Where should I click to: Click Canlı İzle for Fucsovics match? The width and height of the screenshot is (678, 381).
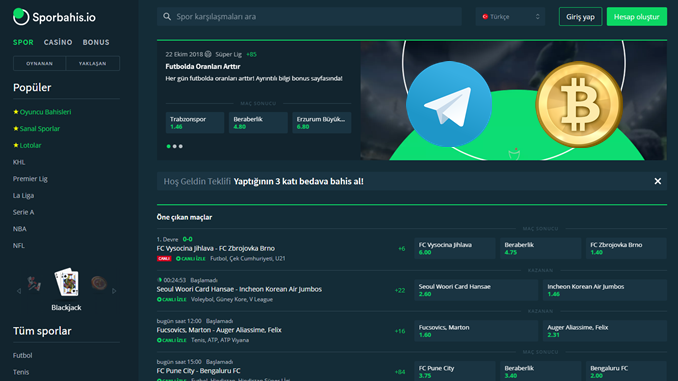172,340
